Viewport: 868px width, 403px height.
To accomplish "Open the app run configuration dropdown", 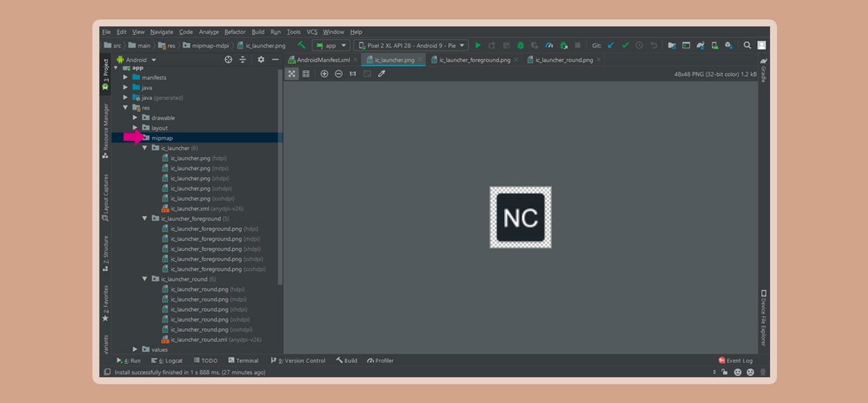I will [331, 45].
